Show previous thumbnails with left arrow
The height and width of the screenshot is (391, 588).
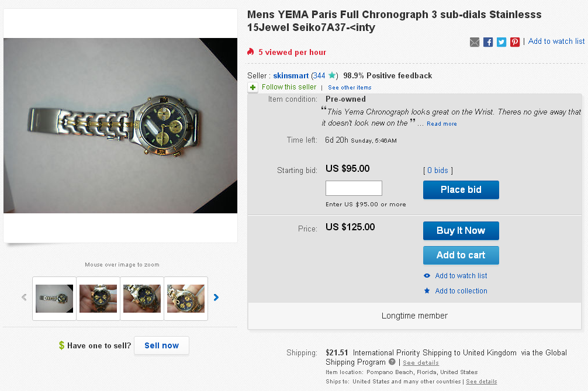point(24,297)
